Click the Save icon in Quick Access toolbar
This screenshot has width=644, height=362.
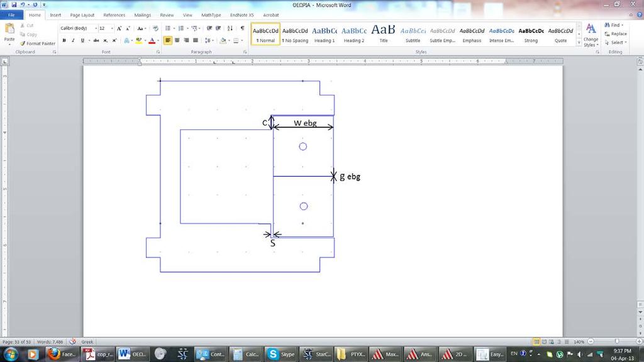(14, 4)
